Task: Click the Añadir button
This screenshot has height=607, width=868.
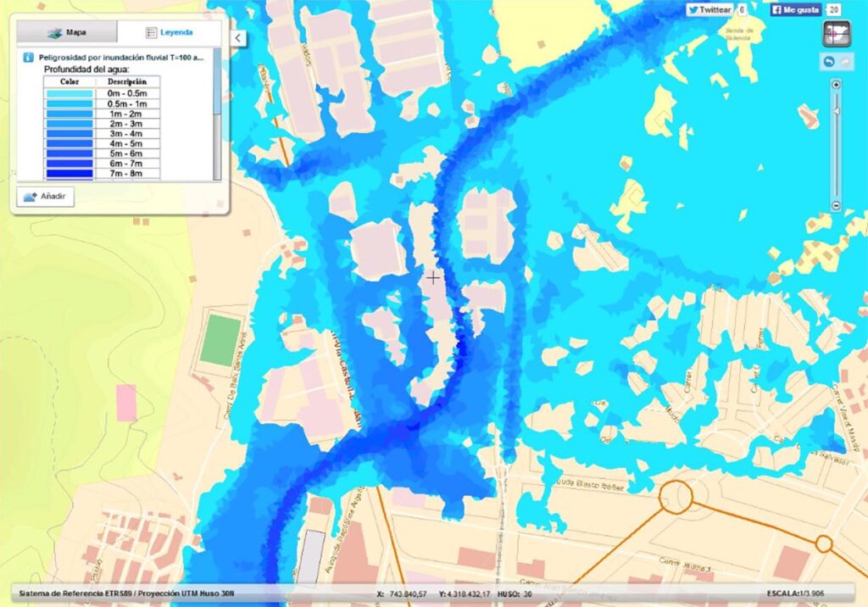Action: [46, 196]
